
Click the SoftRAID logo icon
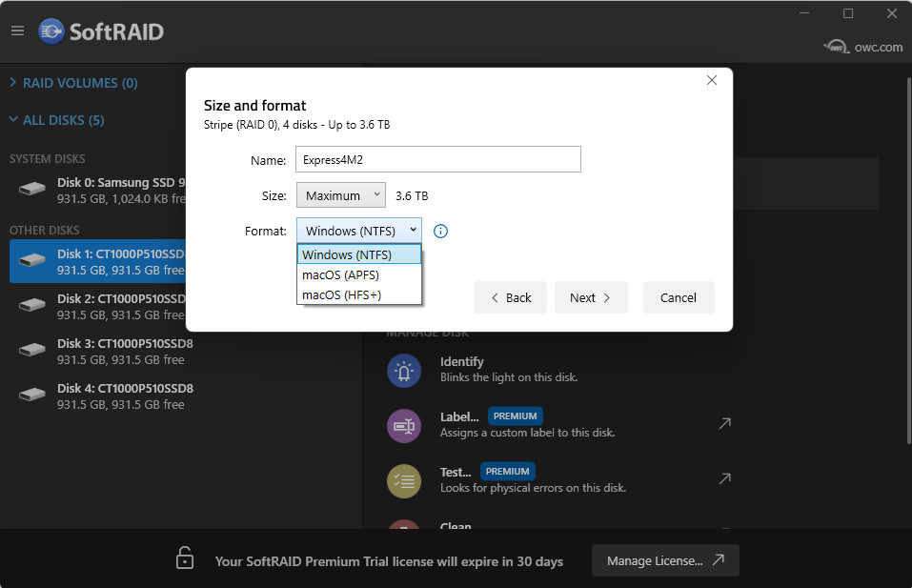pos(51,31)
